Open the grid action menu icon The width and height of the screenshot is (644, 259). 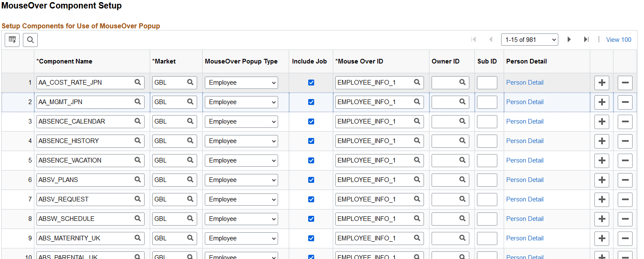[12, 39]
